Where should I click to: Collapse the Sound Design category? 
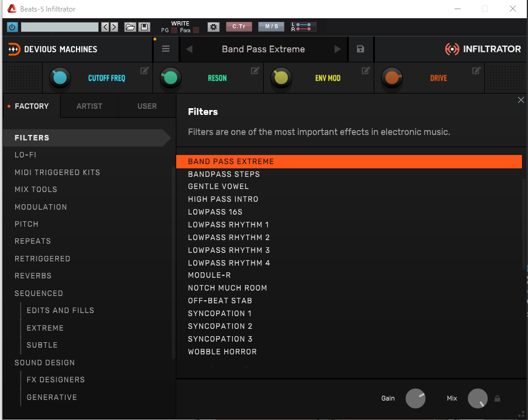44,363
